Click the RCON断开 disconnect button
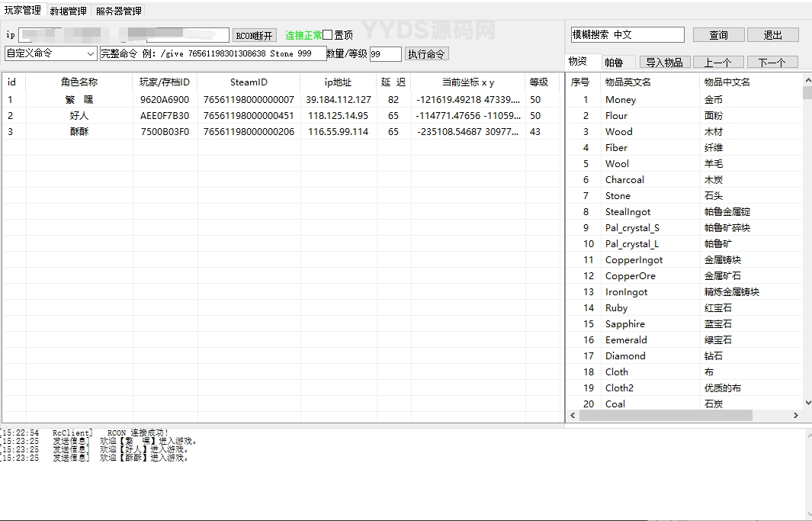 pos(254,36)
